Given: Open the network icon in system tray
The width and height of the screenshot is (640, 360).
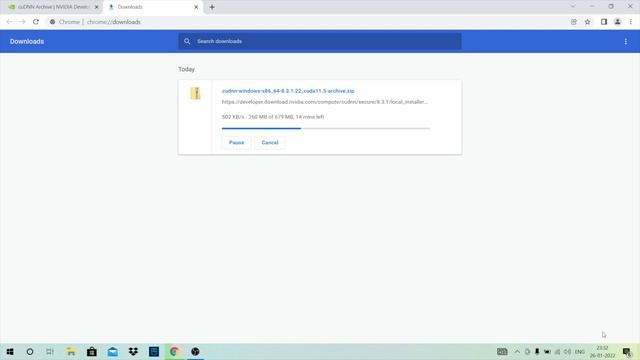Looking at the screenshot, I should tap(558, 351).
